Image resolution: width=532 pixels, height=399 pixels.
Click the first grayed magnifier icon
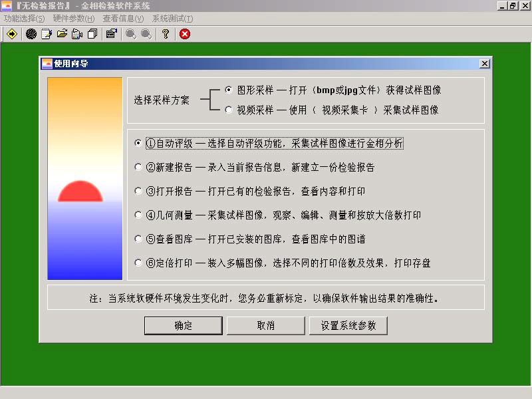tap(130, 34)
